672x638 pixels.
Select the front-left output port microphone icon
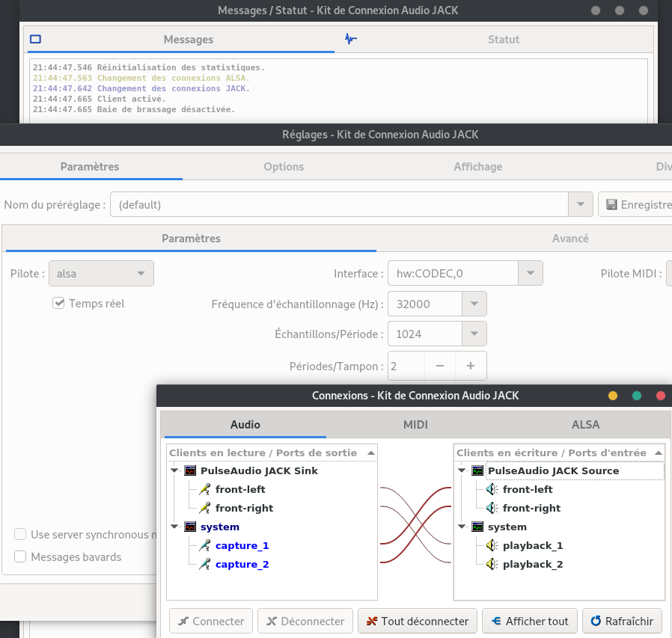pyautogui.click(x=205, y=489)
